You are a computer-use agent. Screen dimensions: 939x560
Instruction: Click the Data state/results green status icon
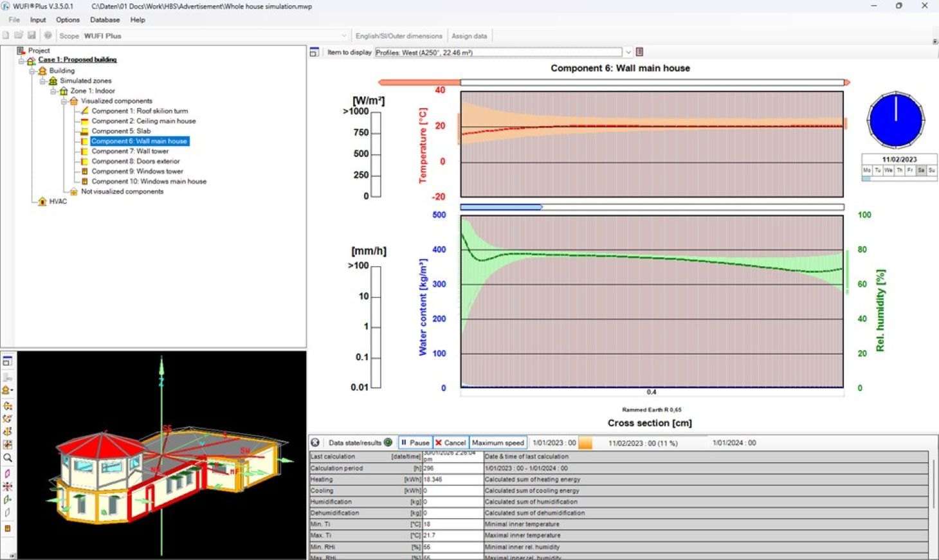pos(388,442)
